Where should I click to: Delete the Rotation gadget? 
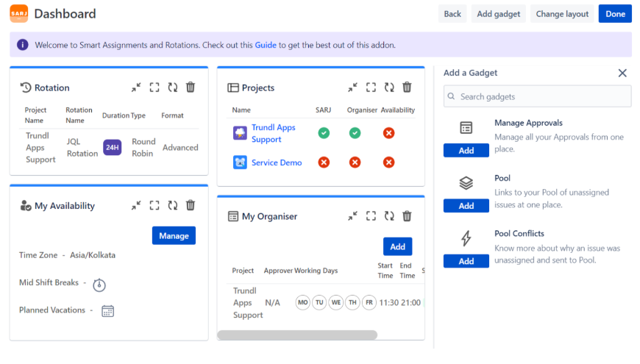pos(191,88)
